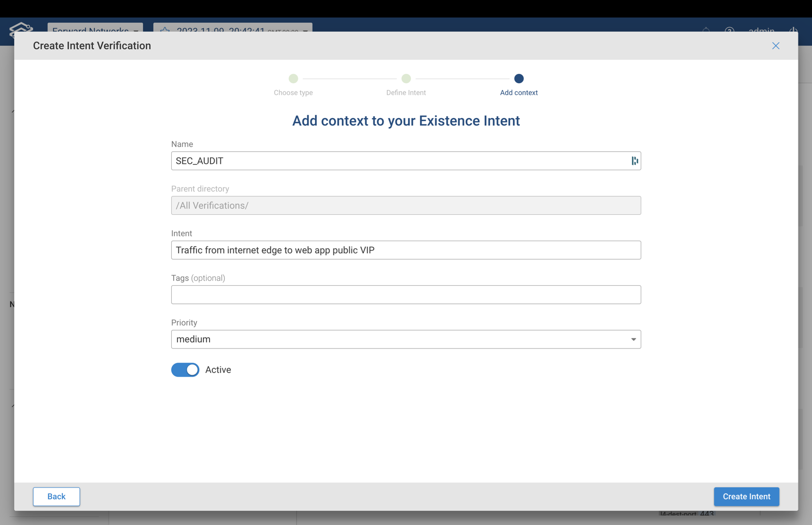Close the Create Intent Verification dialog
812x525 pixels.
click(x=776, y=46)
